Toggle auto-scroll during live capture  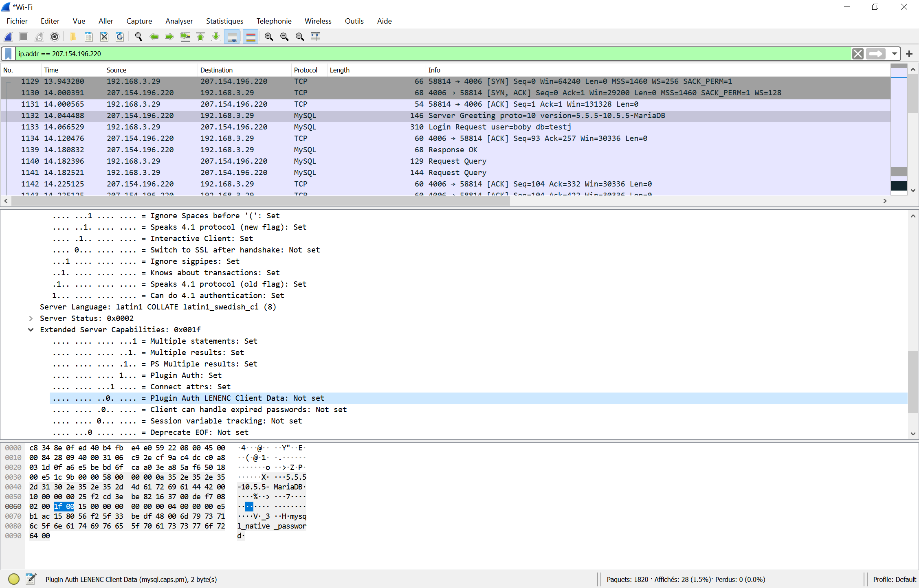232,37
